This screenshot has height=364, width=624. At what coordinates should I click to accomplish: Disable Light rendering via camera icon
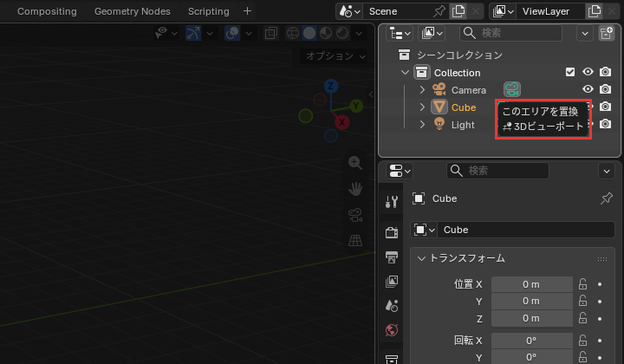coord(605,124)
